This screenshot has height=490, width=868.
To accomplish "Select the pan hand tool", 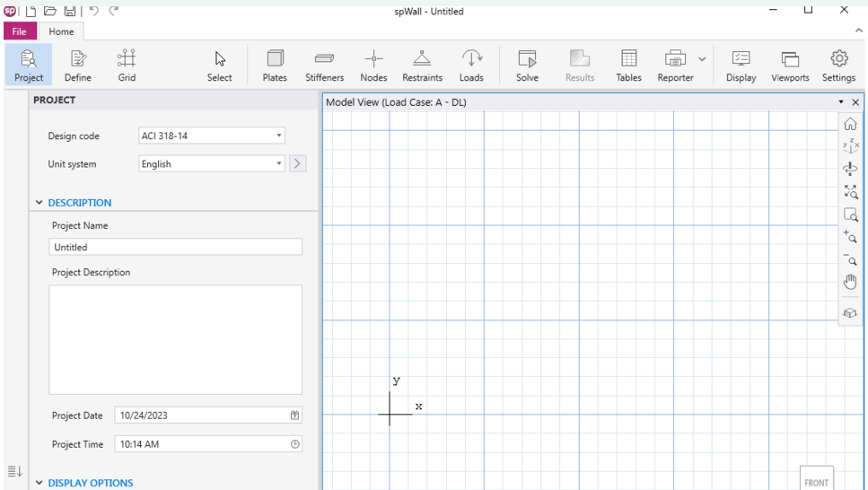I will 850,282.
